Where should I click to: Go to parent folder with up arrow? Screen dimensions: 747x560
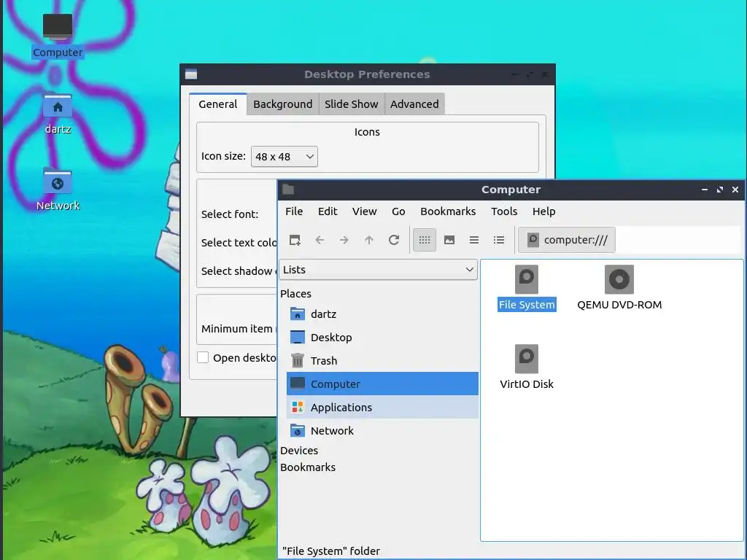tap(368, 240)
